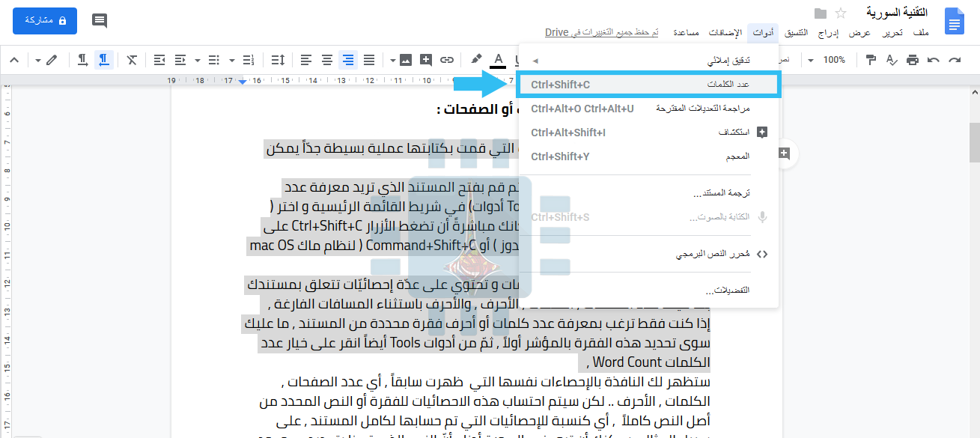Click the blue indent marker on the ruler
This screenshot has height=438, width=980.
pyautogui.click(x=243, y=81)
